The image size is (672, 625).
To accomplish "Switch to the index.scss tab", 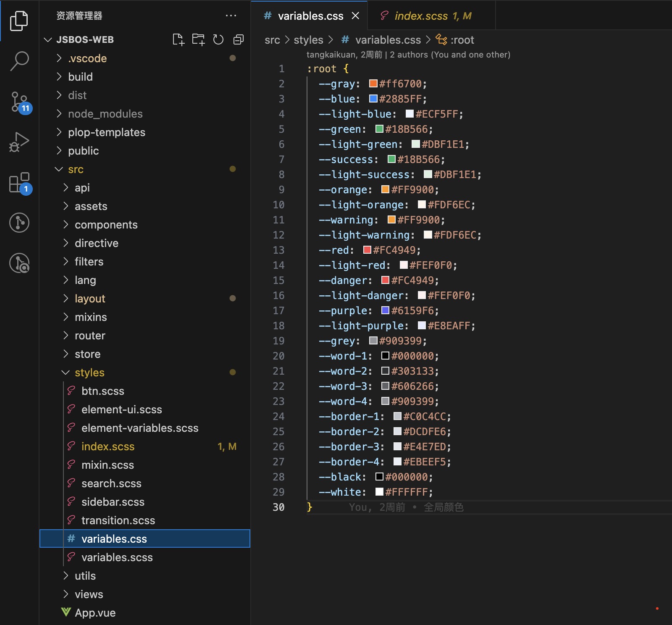I will (x=421, y=16).
